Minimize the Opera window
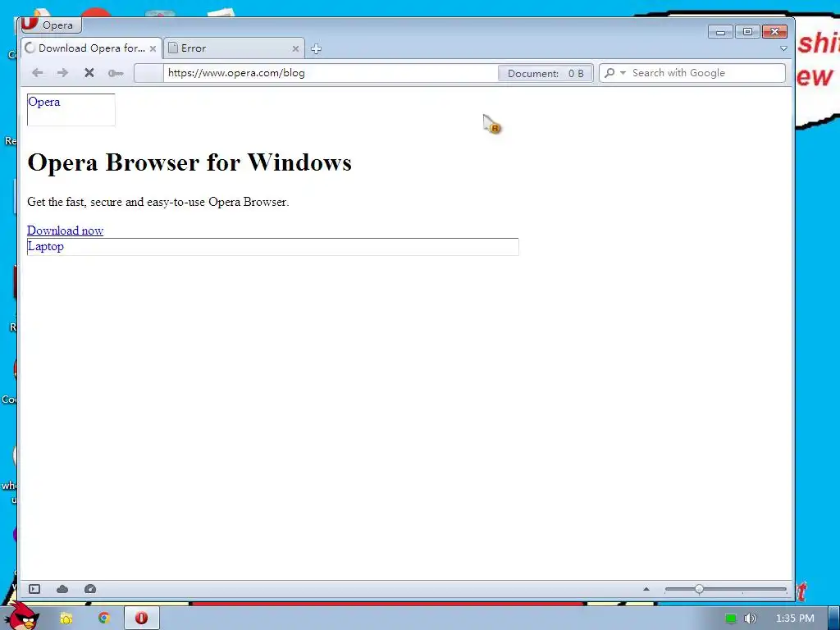Image resolution: width=840 pixels, height=630 pixels. click(x=720, y=32)
